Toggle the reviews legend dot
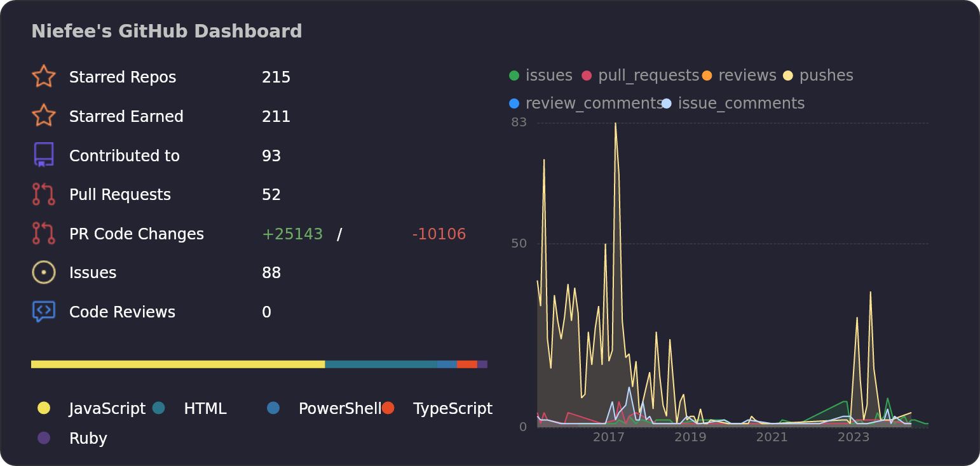This screenshot has width=980, height=466. point(707,76)
